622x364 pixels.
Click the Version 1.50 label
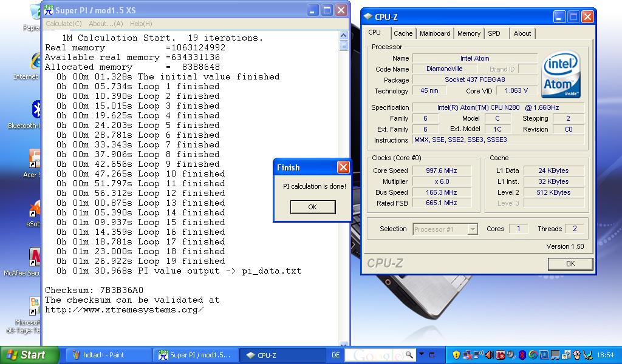point(565,246)
